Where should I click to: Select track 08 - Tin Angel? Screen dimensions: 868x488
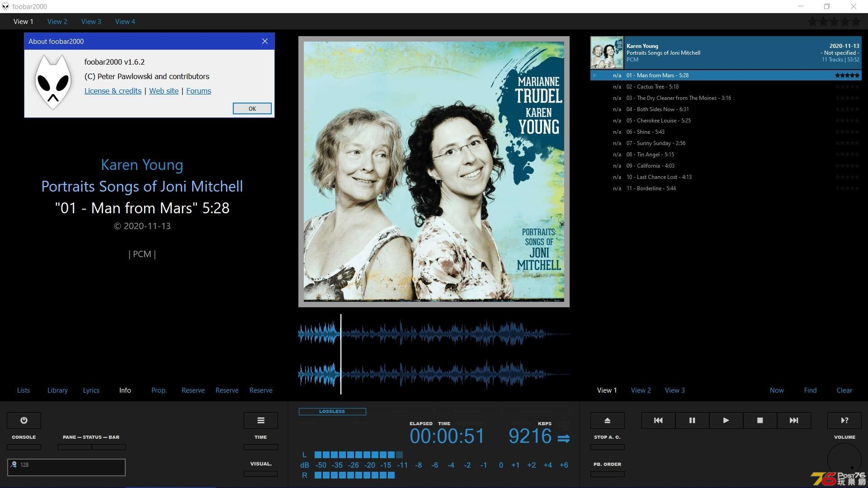point(726,155)
